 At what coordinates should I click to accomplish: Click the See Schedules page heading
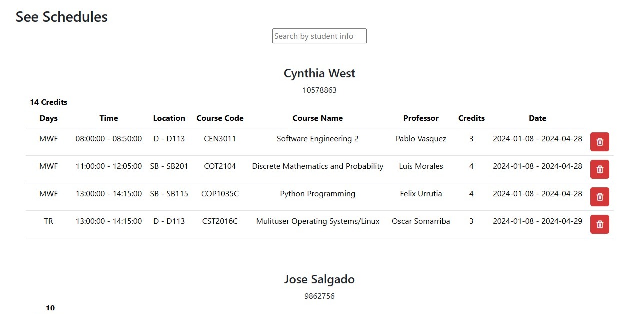[x=61, y=17]
